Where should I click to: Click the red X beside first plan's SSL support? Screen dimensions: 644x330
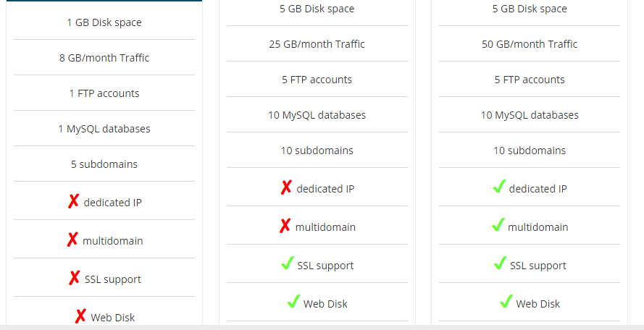pos(75,278)
